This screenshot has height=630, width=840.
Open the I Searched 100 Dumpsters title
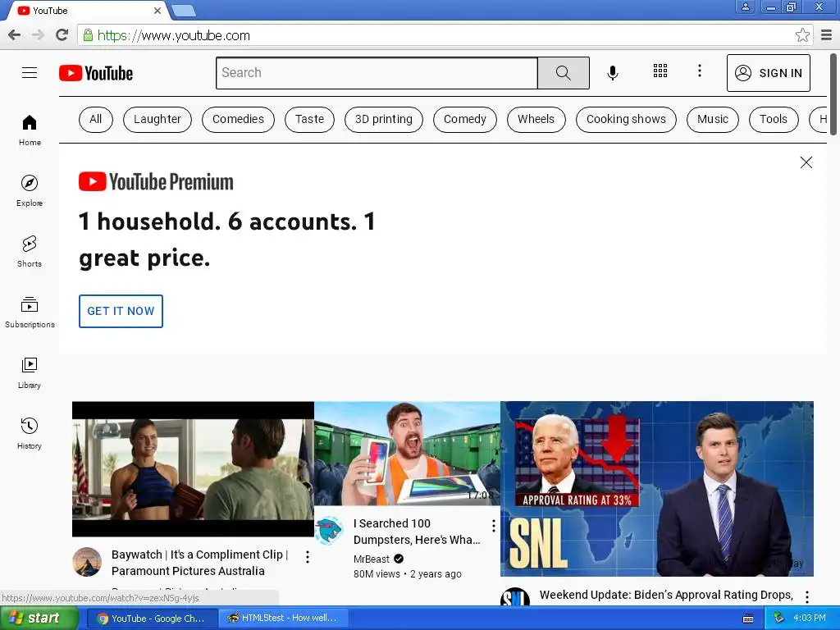[x=417, y=532]
